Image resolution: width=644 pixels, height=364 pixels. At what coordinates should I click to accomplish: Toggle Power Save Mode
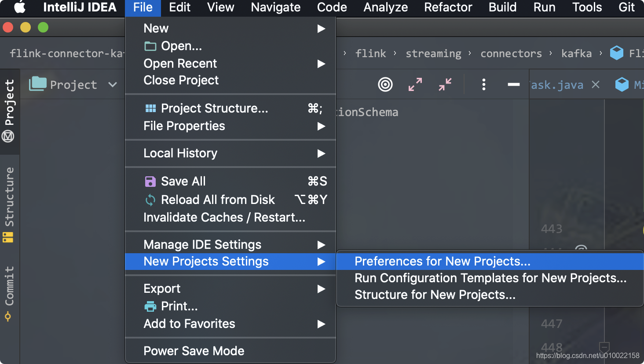coord(231,351)
